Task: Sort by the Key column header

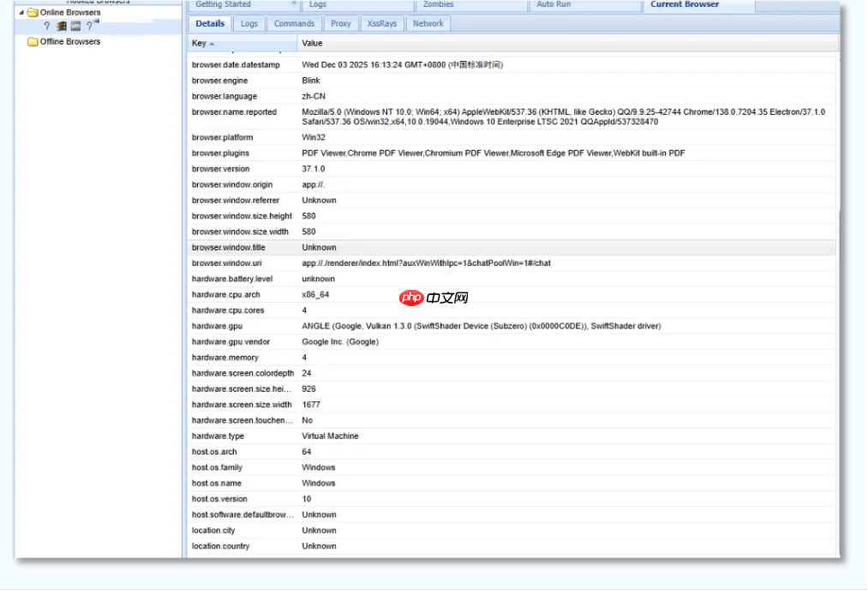Action: [x=200, y=43]
